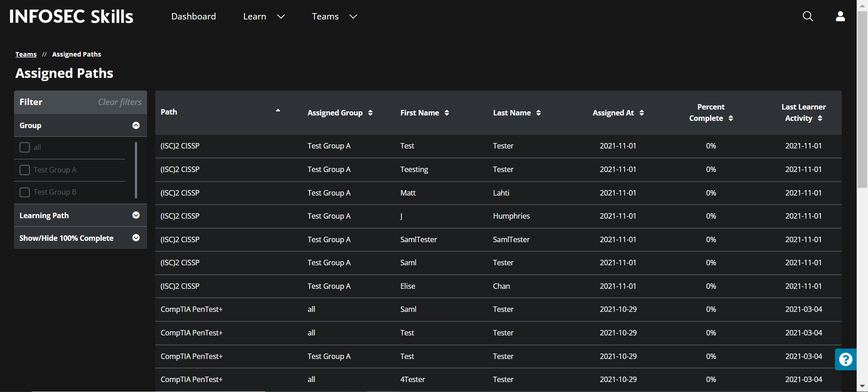Sort by Last Learner Activity arrows

(x=820, y=118)
